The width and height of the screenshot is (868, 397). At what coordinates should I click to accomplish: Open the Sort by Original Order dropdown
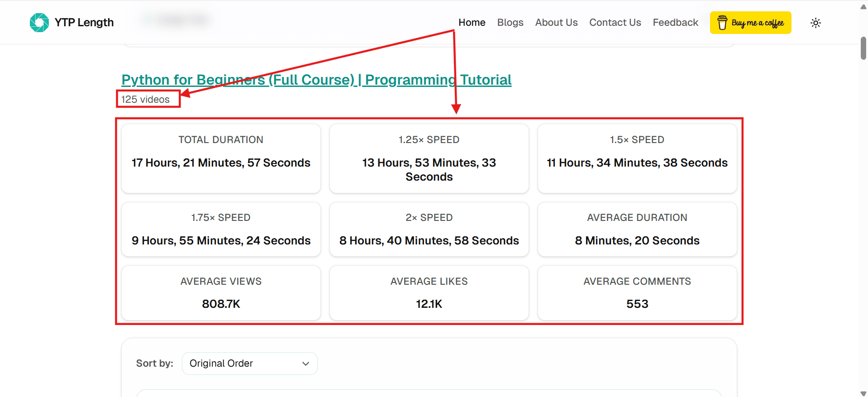point(249,364)
